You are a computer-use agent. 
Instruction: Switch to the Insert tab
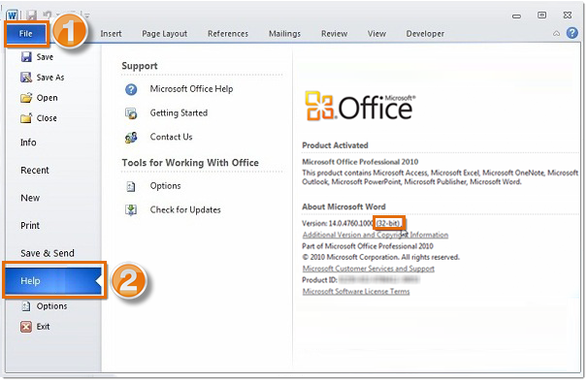pos(111,34)
